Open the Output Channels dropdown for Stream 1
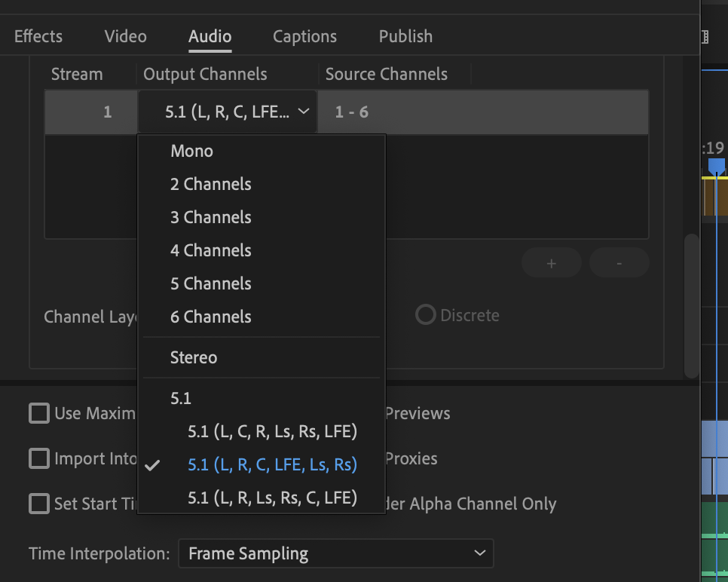This screenshot has height=582, width=728. point(228,111)
